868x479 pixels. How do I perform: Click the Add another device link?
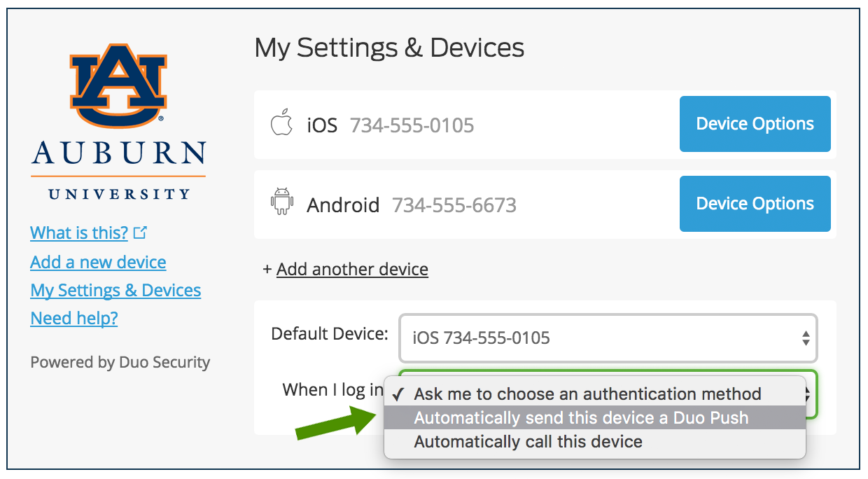coord(352,270)
